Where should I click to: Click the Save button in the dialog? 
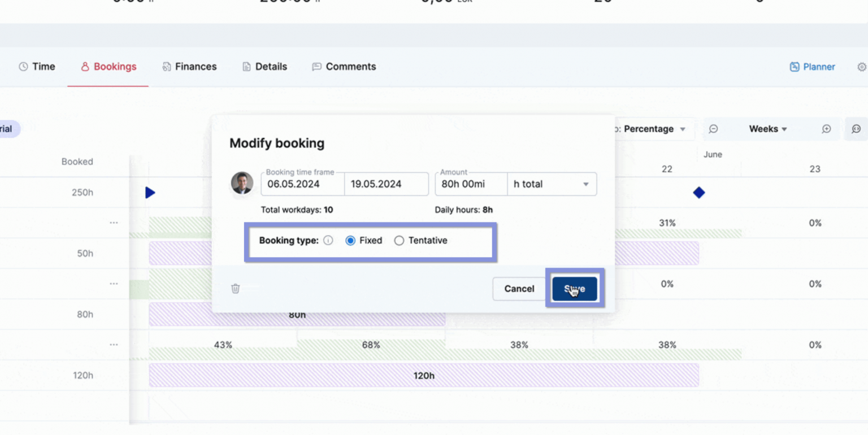point(575,288)
